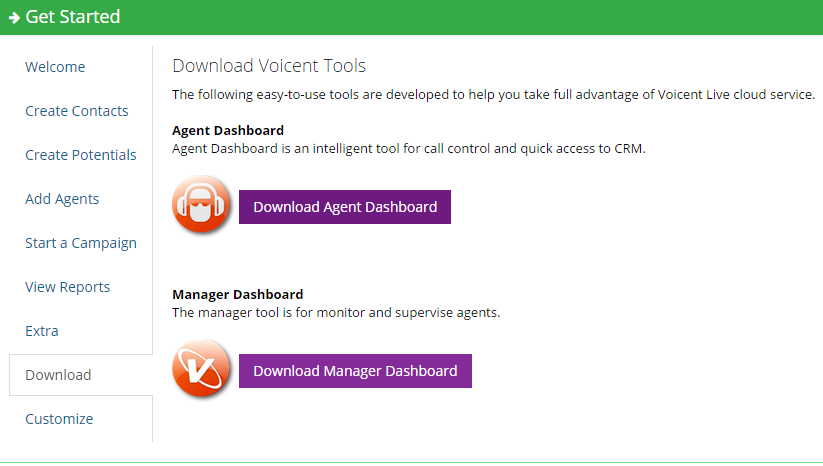This screenshot has width=823, height=466.
Task: Open the Welcome tab
Action: pyautogui.click(x=55, y=67)
